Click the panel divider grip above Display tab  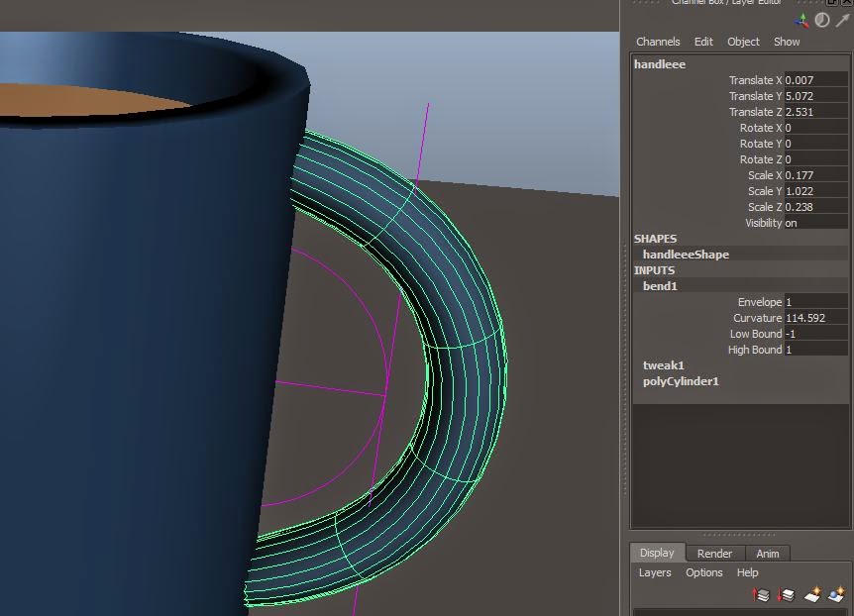(x=738, y=535)
